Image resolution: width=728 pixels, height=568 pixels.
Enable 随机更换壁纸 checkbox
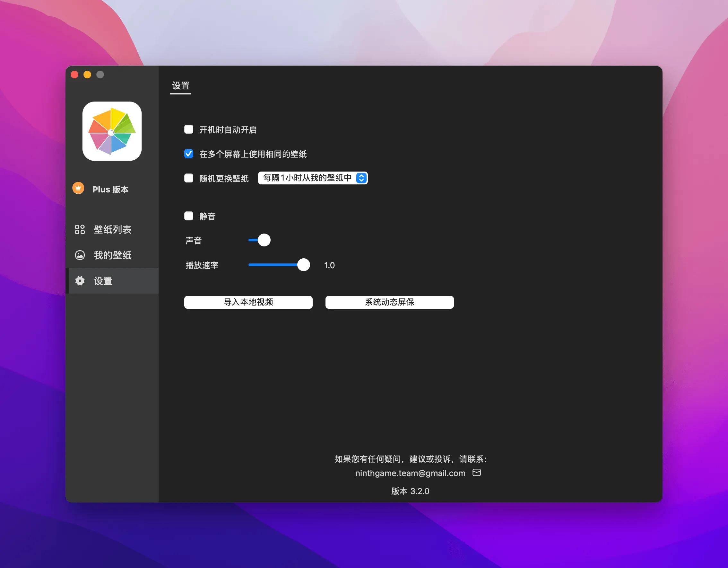point(189,178)
